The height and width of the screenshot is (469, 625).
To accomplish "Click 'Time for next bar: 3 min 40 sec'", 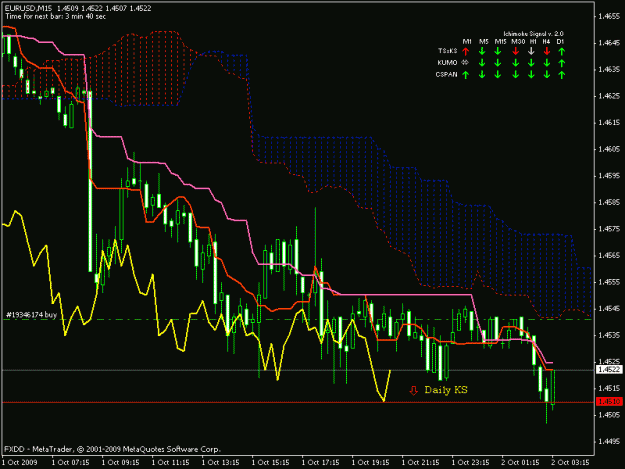I will (55, 17).
